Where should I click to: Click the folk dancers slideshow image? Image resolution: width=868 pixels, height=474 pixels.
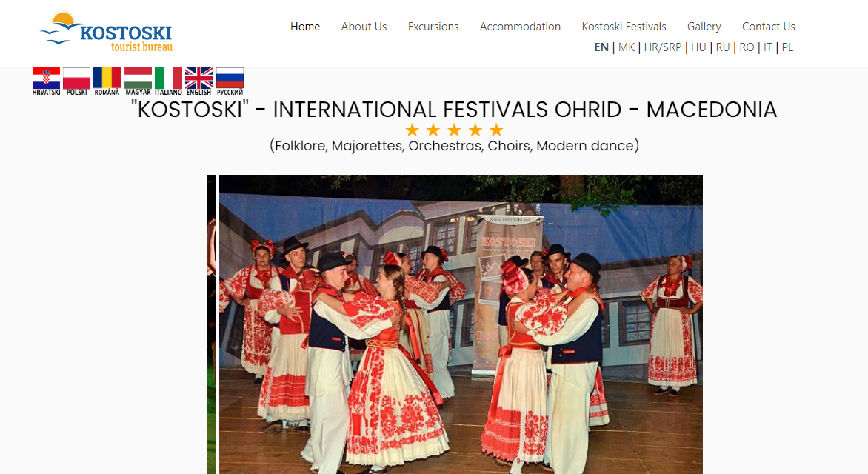(x=461, y=324)
